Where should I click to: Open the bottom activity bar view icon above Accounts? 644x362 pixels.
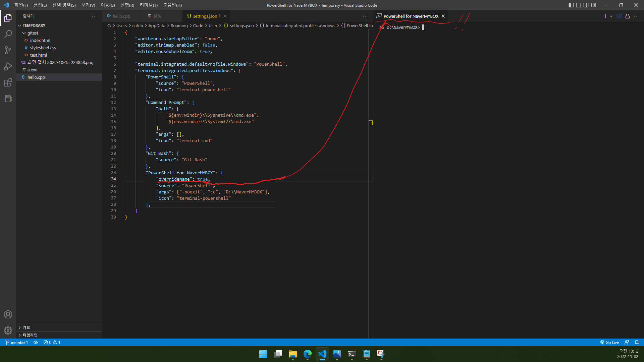point(8,99)
